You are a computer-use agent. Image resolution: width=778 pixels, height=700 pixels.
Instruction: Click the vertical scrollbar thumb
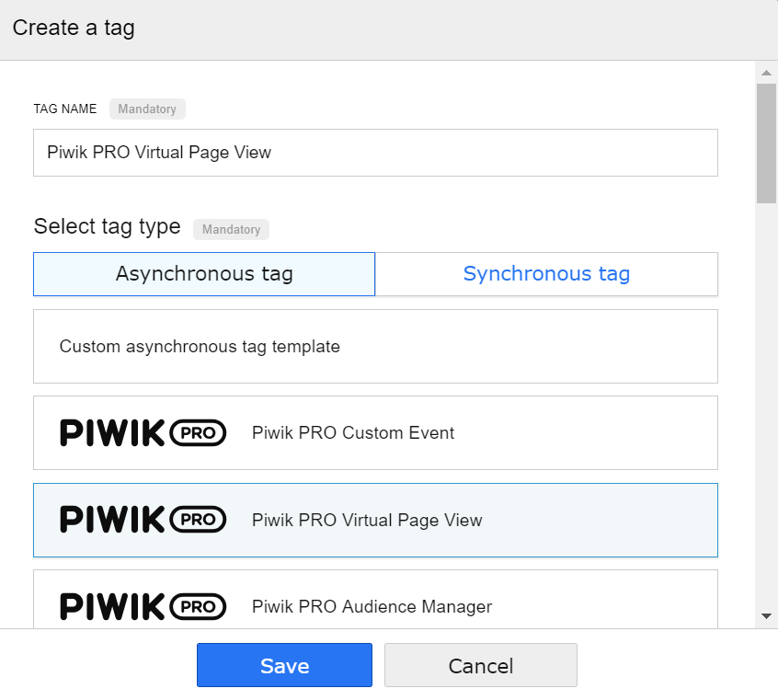(x=766, y=143)
